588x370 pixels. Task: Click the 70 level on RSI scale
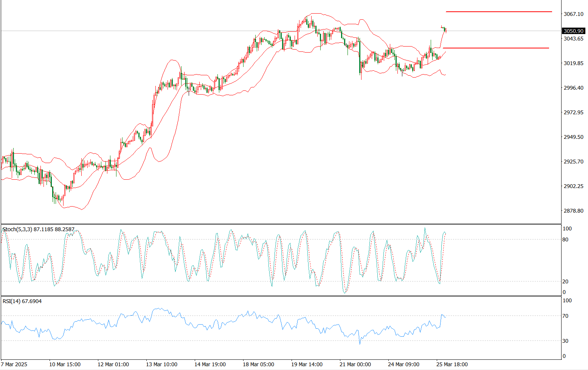click(565, 316)
